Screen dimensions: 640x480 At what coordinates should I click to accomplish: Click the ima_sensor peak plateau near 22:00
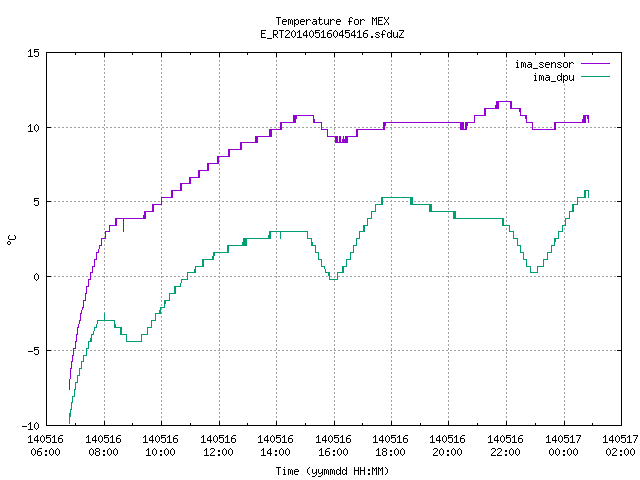tap(504, 102)
